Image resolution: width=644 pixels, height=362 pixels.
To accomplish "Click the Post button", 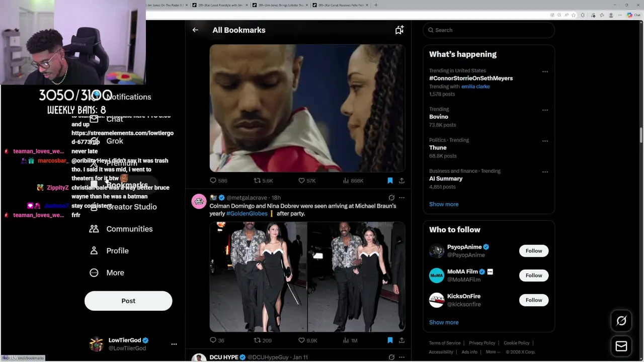I will (128, 301).
